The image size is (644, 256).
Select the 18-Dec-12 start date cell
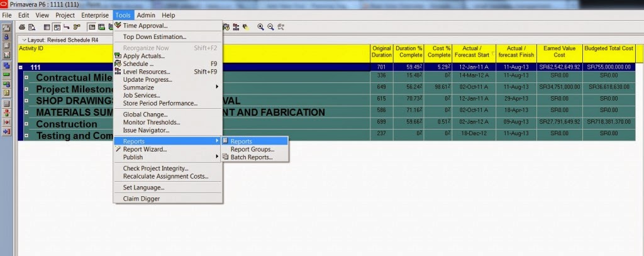pyautogui.click(x=474, y=133)
